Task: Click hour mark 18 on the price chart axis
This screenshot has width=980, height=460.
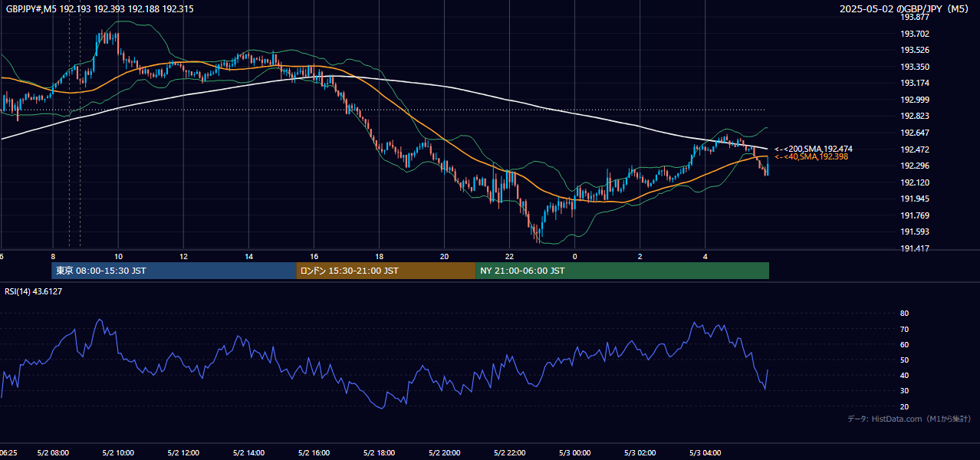Action: [x=379, y=256]
